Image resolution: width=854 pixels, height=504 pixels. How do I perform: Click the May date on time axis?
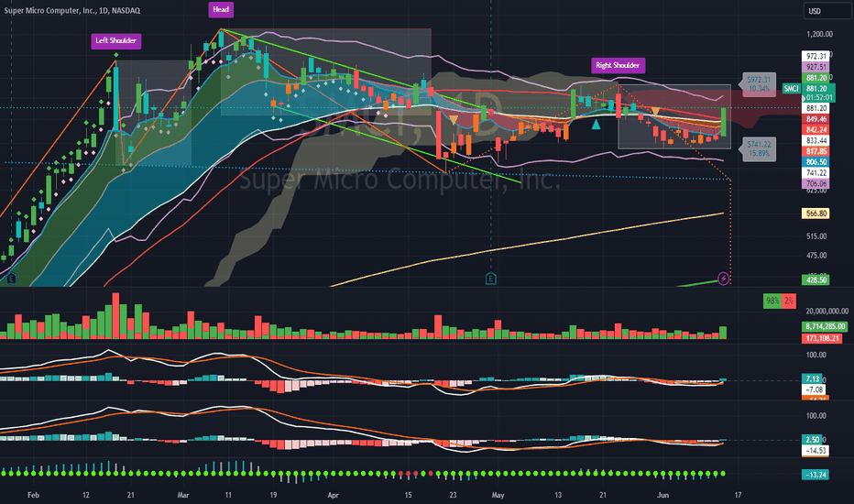point(498,495)
